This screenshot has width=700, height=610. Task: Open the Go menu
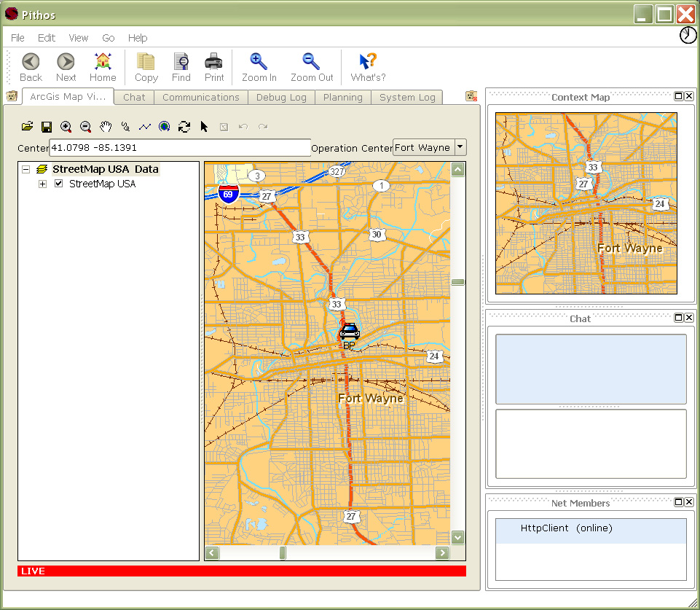tap(108, 38)
